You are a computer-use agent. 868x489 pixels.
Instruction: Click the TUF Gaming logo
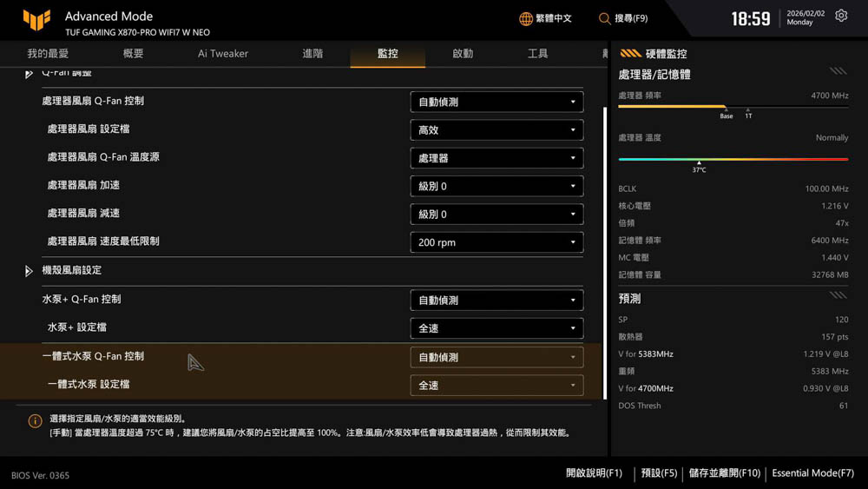click(x=36, y=21)
